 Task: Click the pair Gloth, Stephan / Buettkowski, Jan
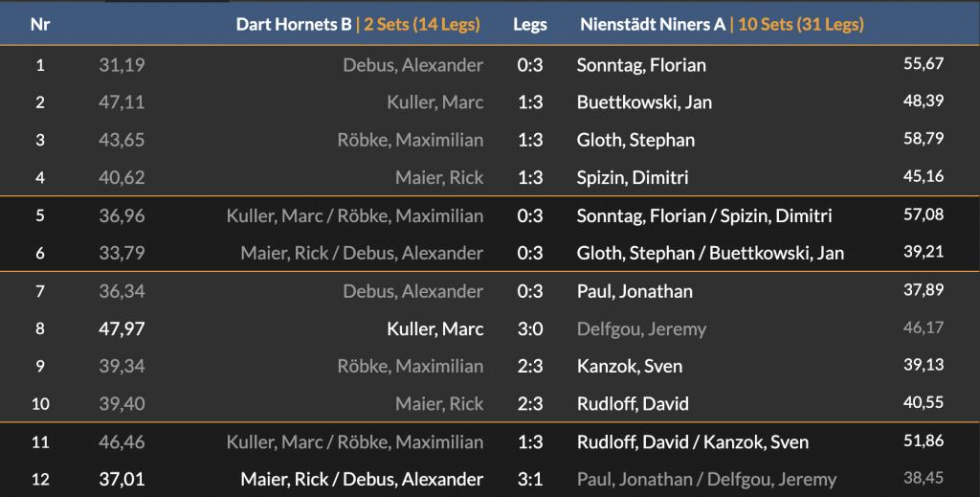pyautogui.click(x=710, y=253)
